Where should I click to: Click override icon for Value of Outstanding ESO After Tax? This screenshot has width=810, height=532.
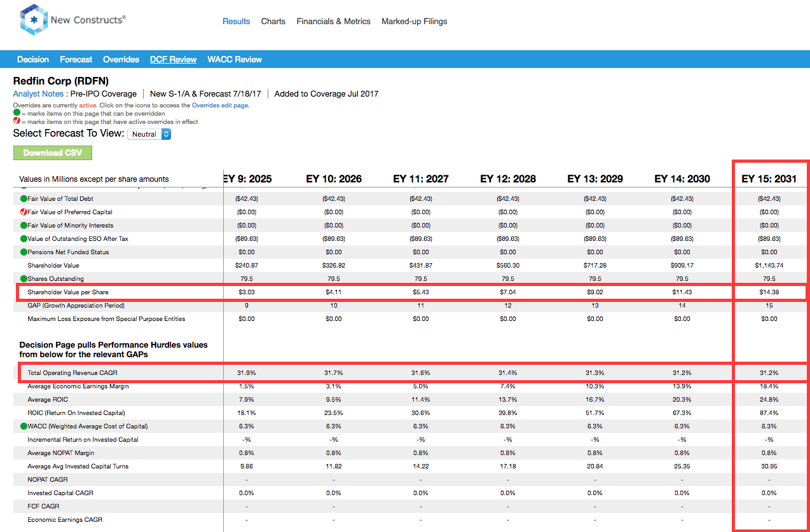(24, 239)
